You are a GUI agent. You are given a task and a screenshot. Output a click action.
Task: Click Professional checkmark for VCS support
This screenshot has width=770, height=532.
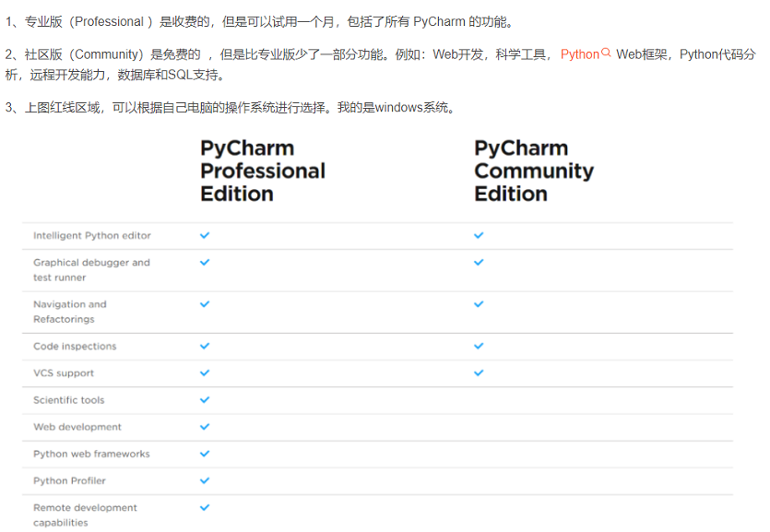click(205, 373)
